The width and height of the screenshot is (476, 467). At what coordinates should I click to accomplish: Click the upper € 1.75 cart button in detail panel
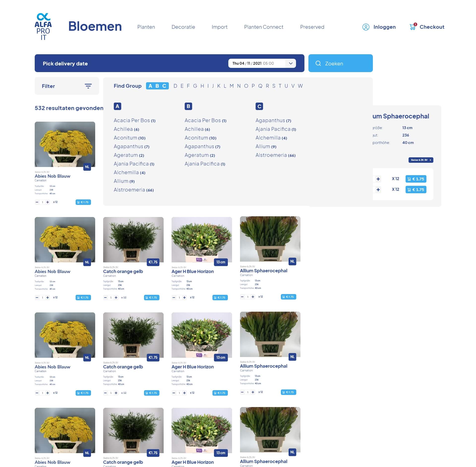pyautogui.click(x=416, y=179)
